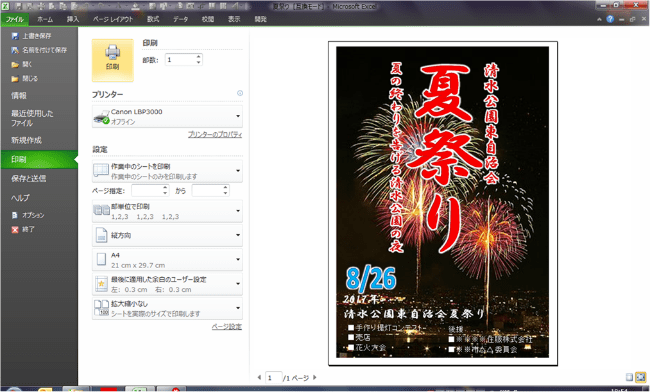Click the 部数 copies input field
This screenshot has width=650, height=392.
(180, 60)
